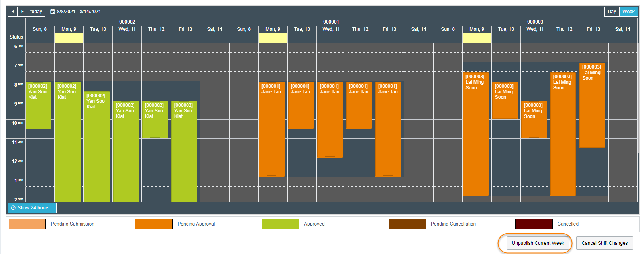Go to next week arrow

22,12
